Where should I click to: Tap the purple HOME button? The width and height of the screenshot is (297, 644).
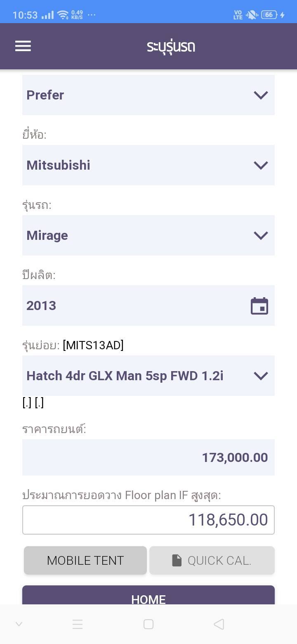click(x=148, y=597)
